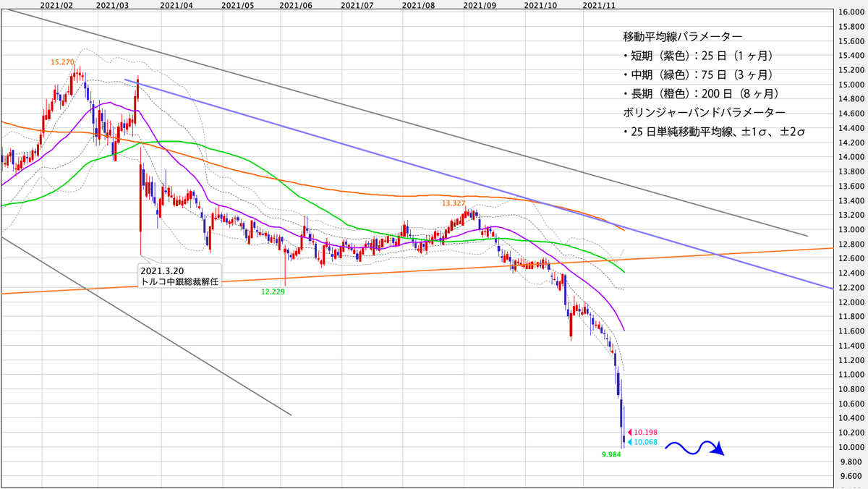The width and height of the screenshot is (868, 489).
Task: Click the 11.600 price axis label
Action: coord(851,331)
